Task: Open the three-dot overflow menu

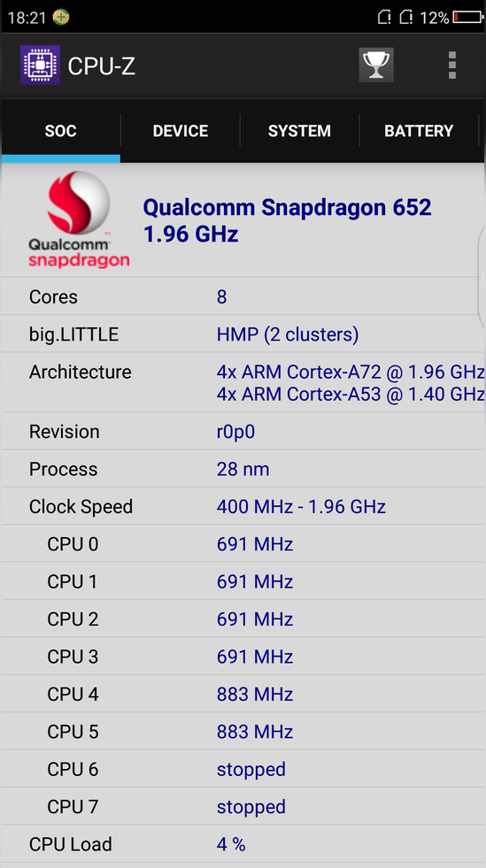Action: [451, 65]
